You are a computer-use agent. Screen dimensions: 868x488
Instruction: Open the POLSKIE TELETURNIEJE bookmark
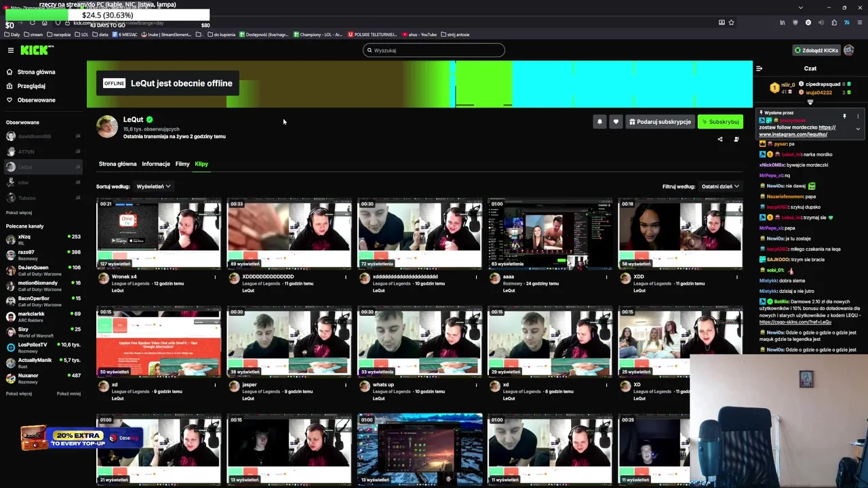tap(373, 35)
